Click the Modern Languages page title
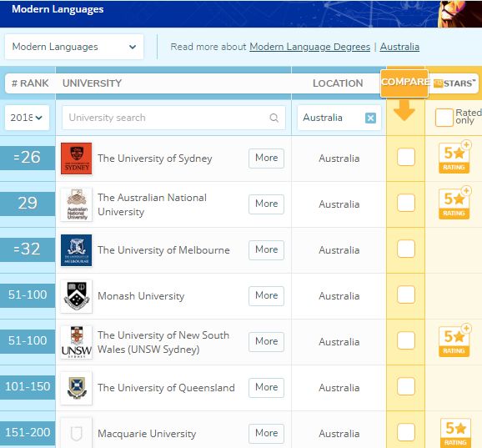This screenshot has width=482, height=448. point(58,9)
